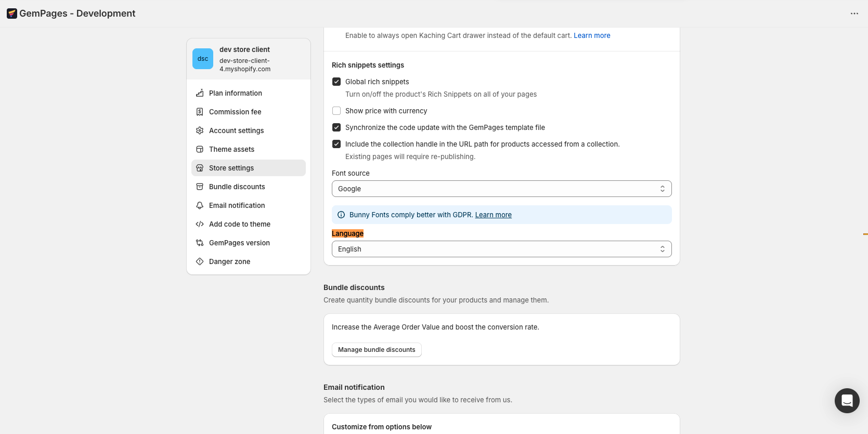Viewport: 868px width, 434px height.
Task: Click the Email notification bell icon
Action: coord(200,205)
